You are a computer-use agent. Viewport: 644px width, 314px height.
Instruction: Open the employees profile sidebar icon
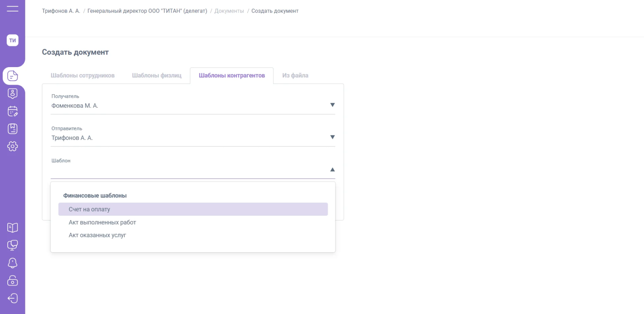13,94
